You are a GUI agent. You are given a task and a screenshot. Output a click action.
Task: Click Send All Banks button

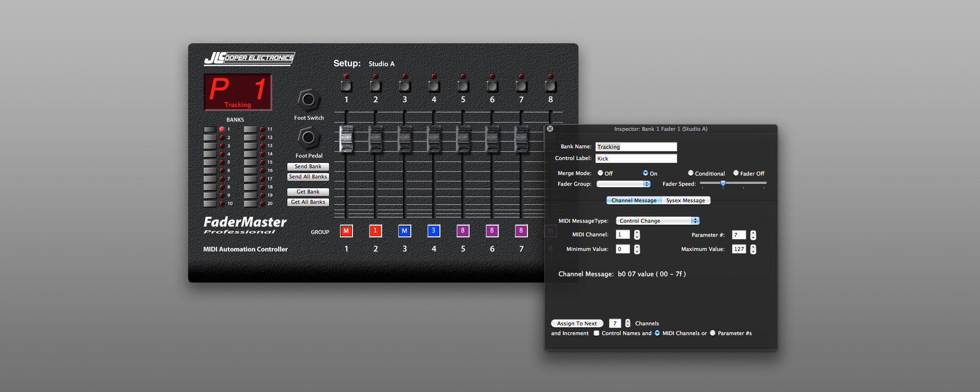coord(308,177)
